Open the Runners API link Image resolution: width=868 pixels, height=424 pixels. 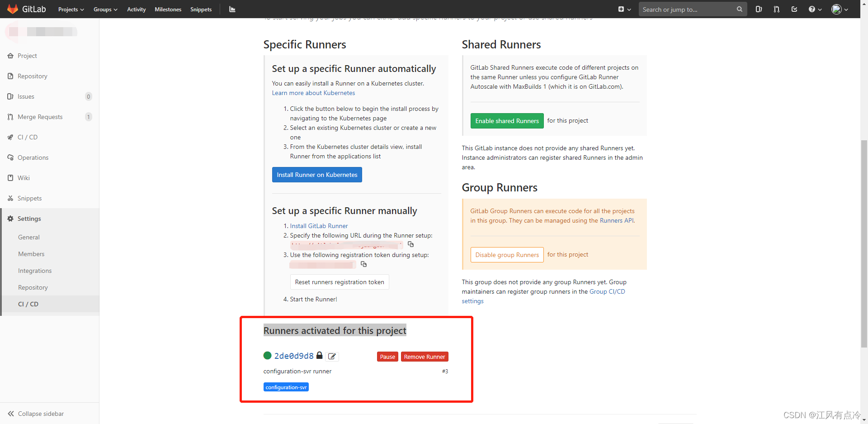point(617,220)
